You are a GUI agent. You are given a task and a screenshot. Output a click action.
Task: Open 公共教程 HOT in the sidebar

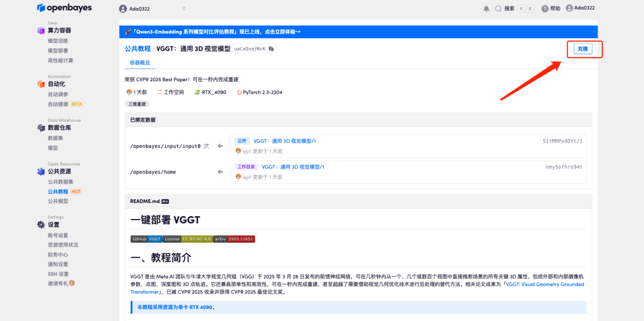(65, 192)
